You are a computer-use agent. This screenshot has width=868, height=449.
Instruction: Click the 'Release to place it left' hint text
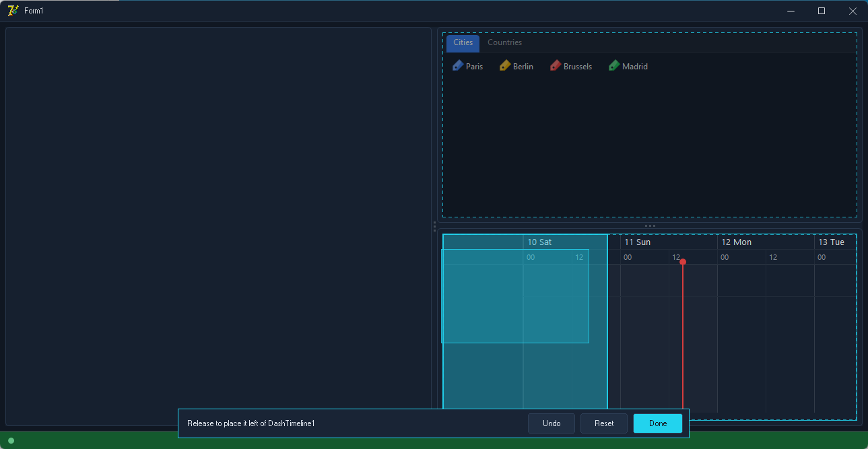click(251, 423)
